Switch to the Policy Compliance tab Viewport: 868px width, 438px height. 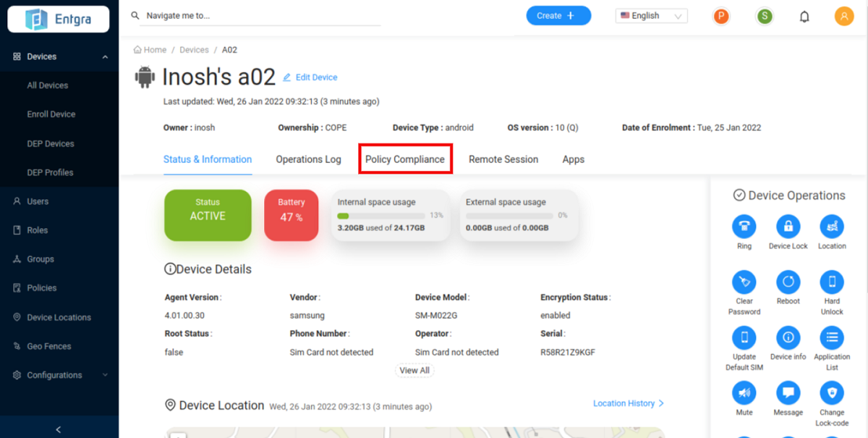point(405,159)
